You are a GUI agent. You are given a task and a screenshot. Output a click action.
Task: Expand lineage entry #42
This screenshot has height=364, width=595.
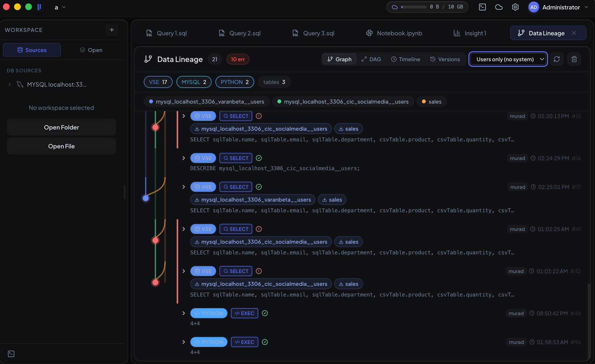coord(183,271)
